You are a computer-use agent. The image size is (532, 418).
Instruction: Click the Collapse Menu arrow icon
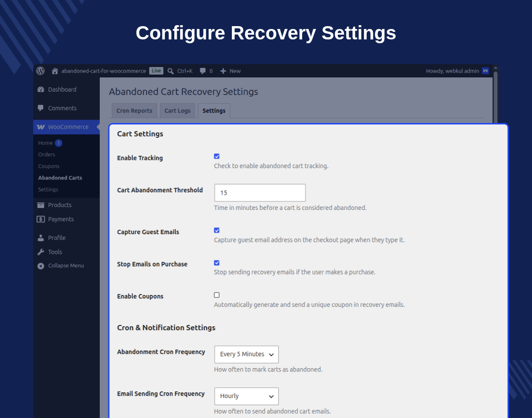(x=41, y=266)
